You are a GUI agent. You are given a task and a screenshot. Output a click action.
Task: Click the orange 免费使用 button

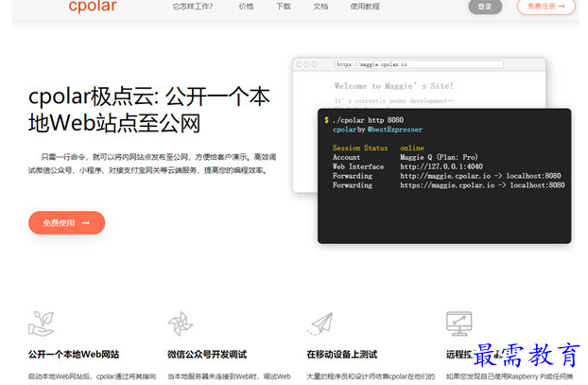67,223
